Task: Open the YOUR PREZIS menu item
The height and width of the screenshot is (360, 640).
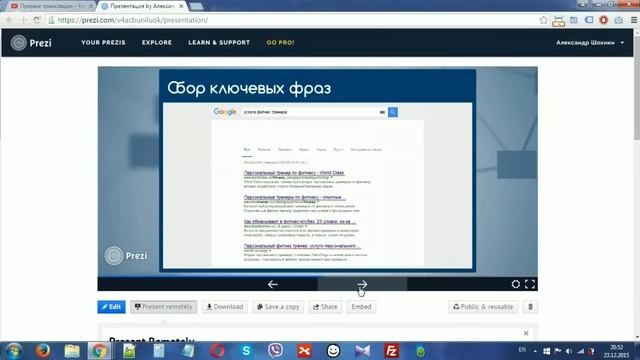Action: coord(103,42)
